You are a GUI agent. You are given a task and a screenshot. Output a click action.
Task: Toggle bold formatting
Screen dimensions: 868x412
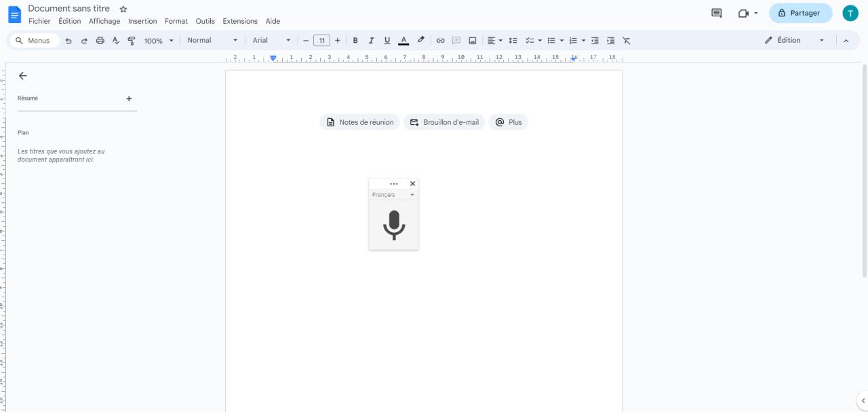tap(355, 40)
